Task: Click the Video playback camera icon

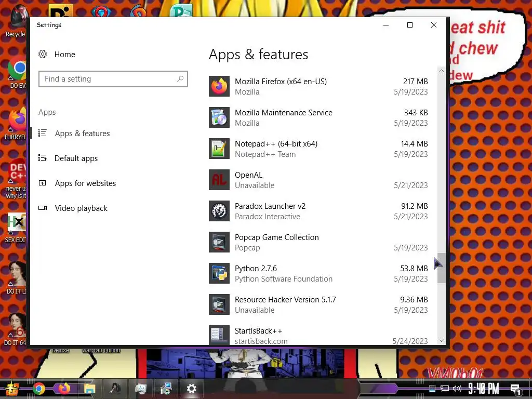Action: 43,208
